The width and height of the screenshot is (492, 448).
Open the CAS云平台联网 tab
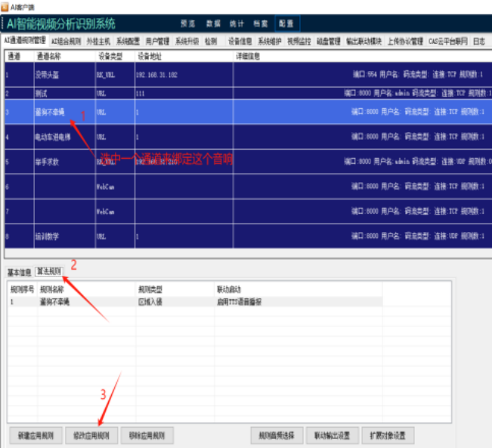(x=447, y=41)
